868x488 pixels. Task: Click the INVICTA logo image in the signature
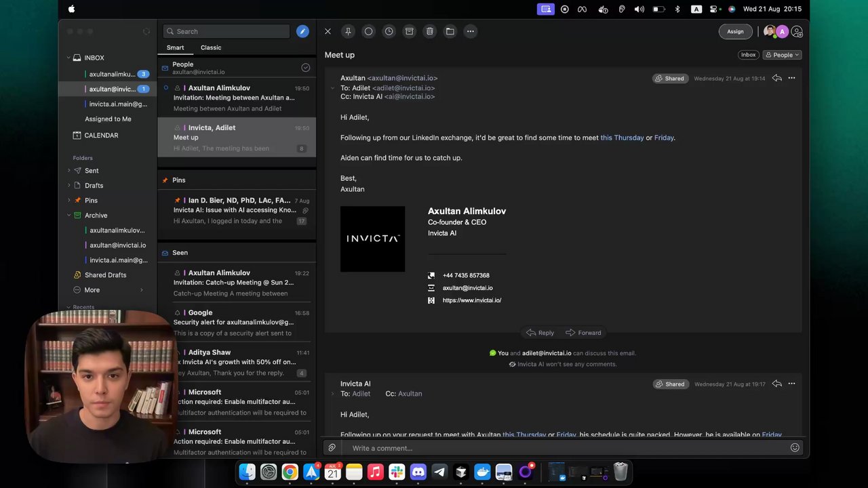pyautogui.click(x=372, y=239)
